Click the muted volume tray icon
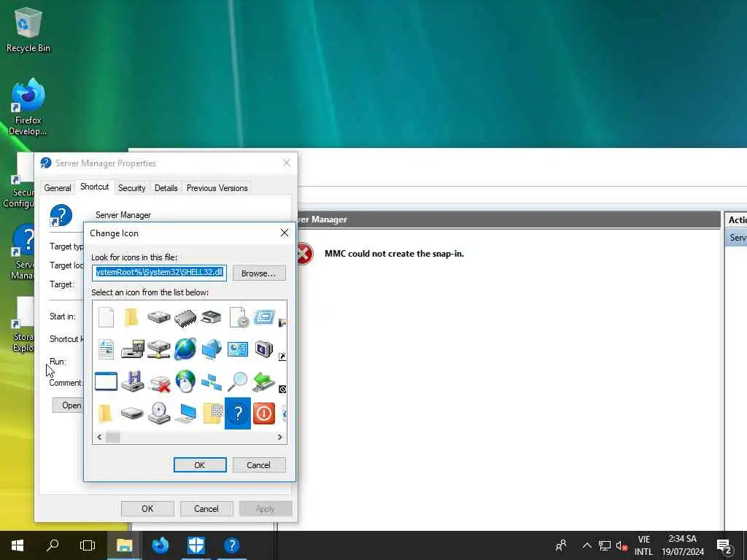Image resolution: width=747 pixels, height=560 pixels. pos(622,545)
